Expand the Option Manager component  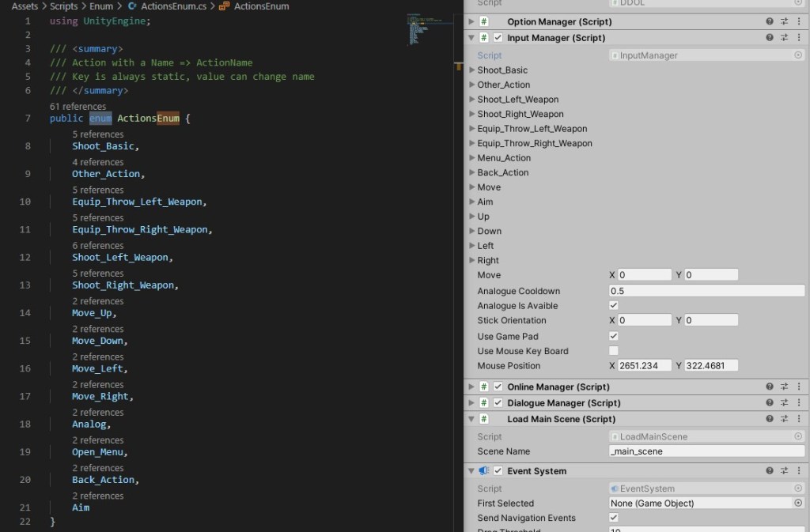[x=472, y=22]
